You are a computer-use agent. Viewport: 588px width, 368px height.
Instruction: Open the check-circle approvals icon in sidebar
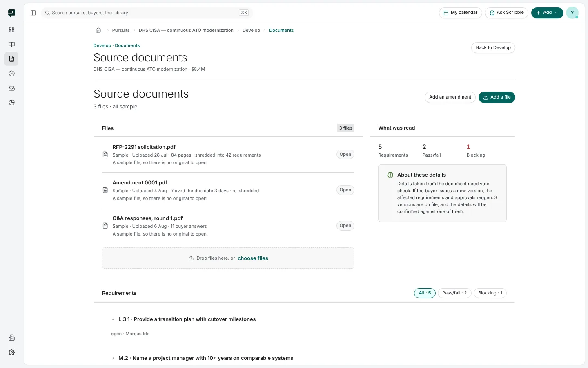pyautogui.click(x=11, y=74)
